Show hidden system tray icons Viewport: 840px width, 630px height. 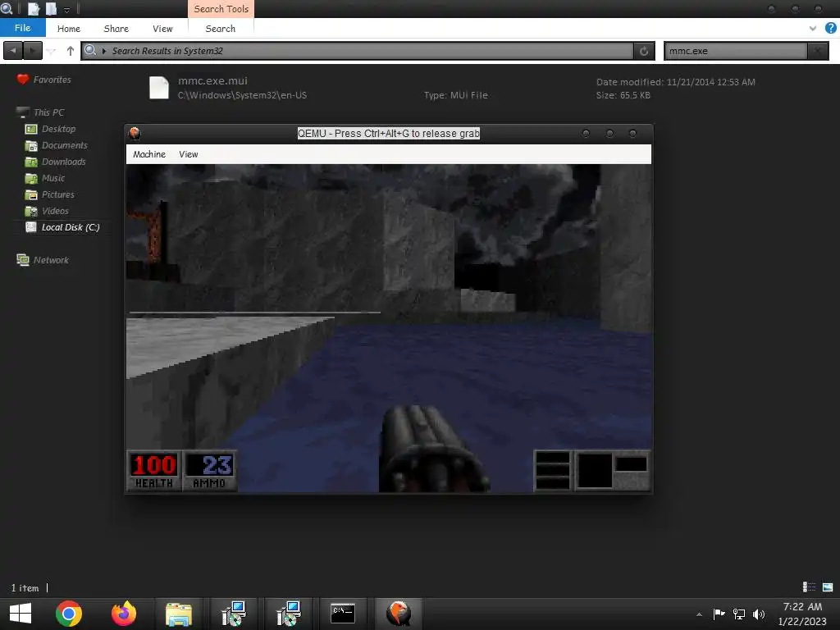(699, 614)
